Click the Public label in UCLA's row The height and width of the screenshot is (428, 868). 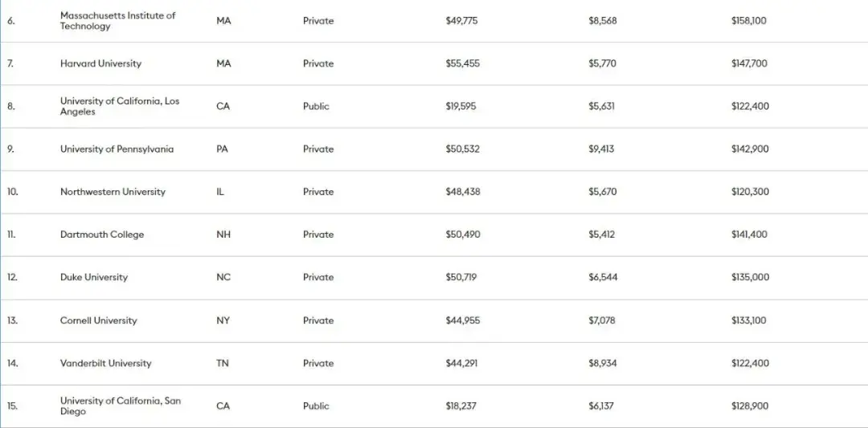click(316, 106)
